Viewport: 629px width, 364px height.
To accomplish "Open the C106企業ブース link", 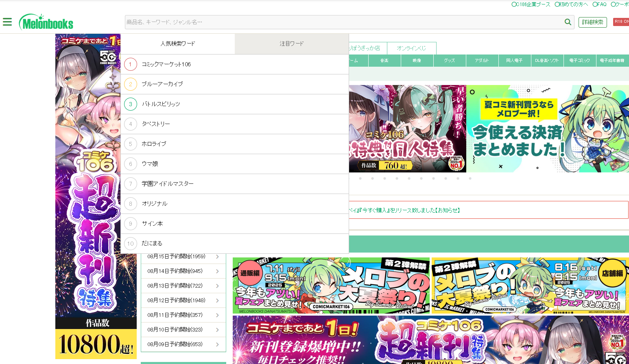I will pyautogui.click(x=531, y=4).
